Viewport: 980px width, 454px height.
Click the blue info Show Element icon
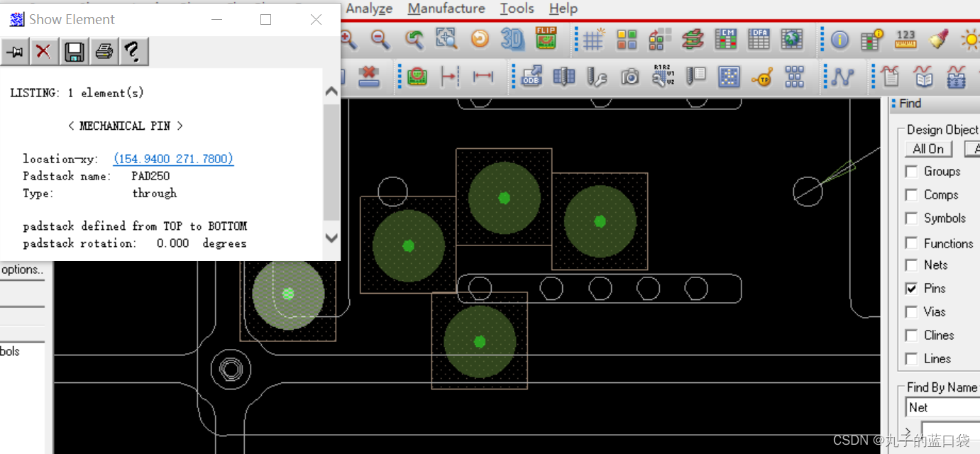(839, 40)
